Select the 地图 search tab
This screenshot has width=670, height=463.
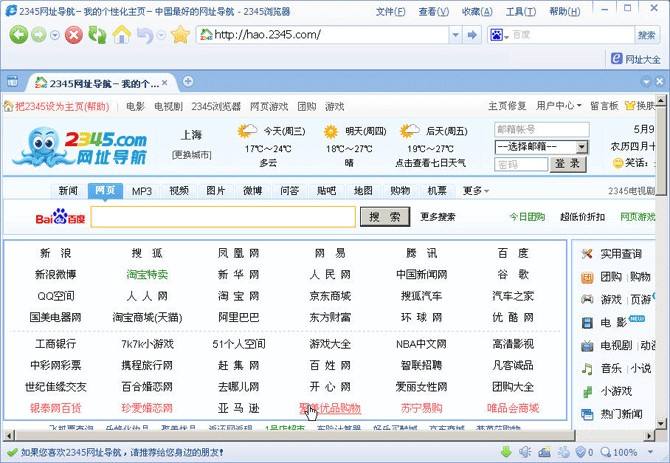(x=363, y=190)
